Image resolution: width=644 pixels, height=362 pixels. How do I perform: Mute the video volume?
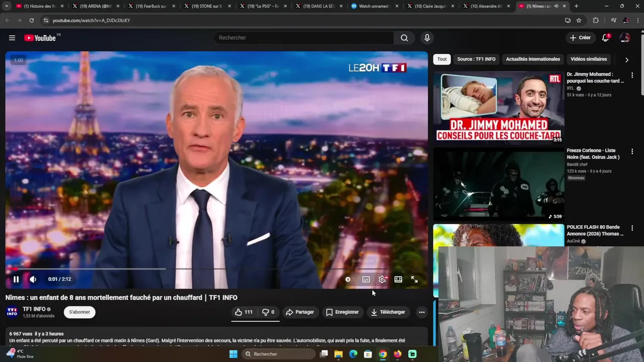(33, 279)
